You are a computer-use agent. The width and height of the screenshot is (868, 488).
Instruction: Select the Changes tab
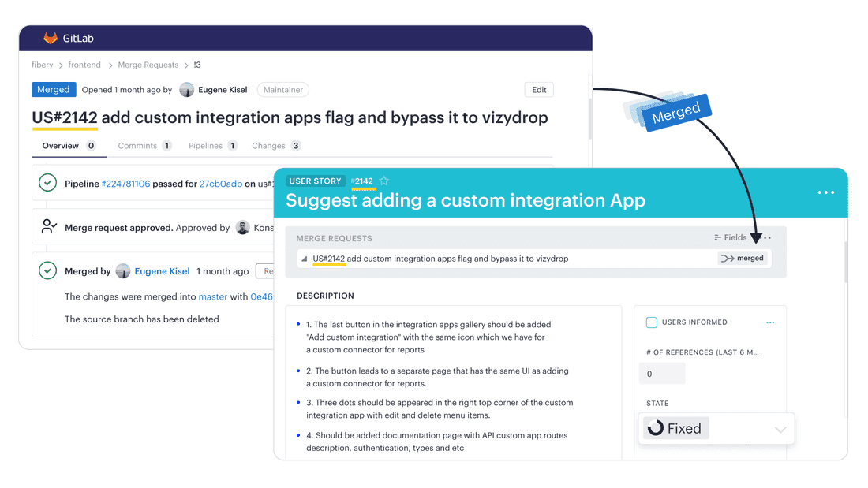pyautogui.click(x=269, y=145)
